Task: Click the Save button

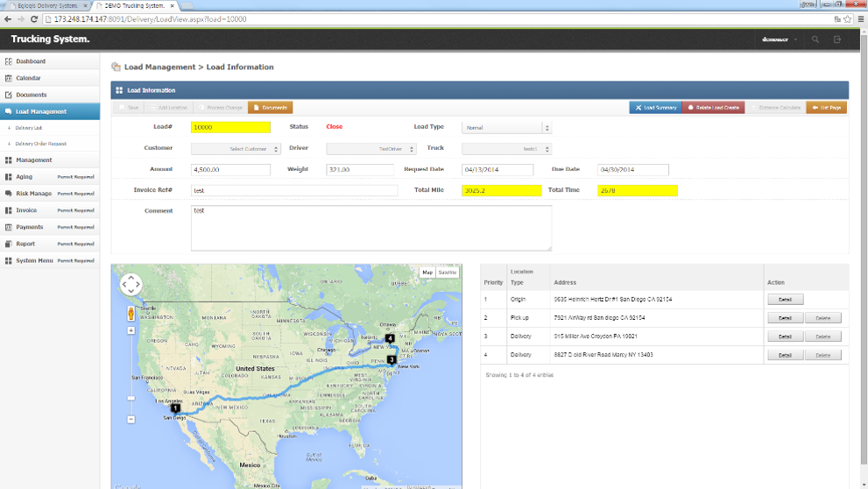Action: (x=129, y=108)
